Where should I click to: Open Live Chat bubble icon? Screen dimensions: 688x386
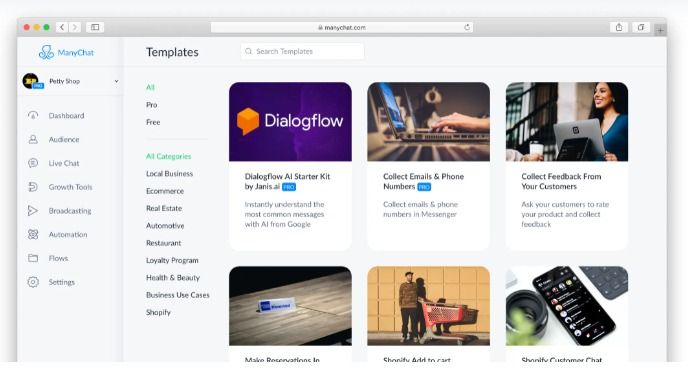click(33, 163)
